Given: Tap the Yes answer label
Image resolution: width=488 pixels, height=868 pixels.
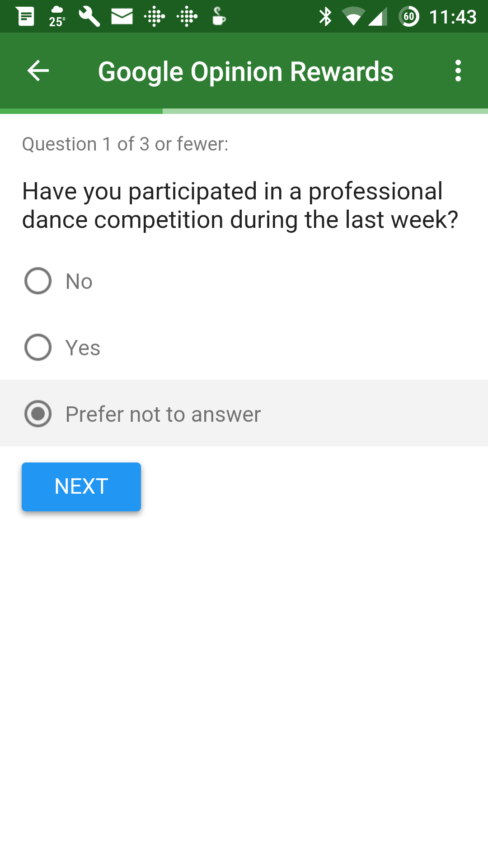Looking at the screenshot, I should (x=83, y=348).
